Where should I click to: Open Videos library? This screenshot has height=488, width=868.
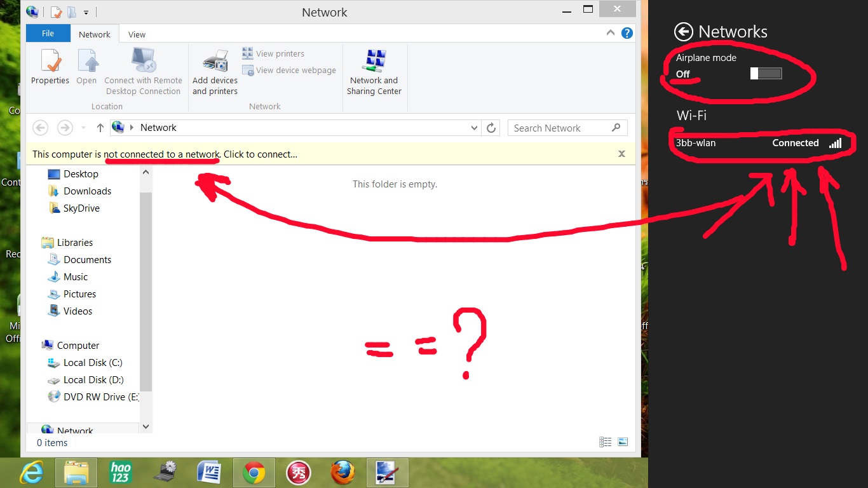71,311
